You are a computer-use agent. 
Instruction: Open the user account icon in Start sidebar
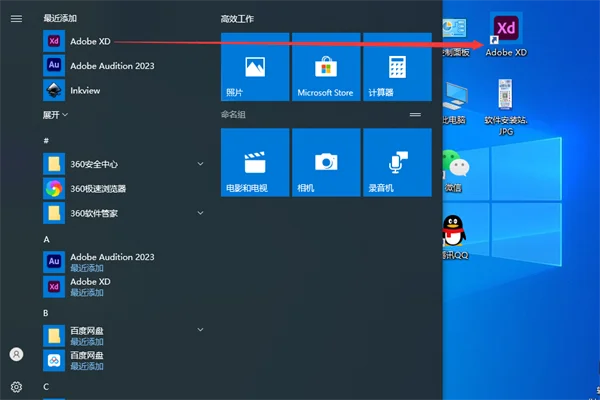point(16,354)
